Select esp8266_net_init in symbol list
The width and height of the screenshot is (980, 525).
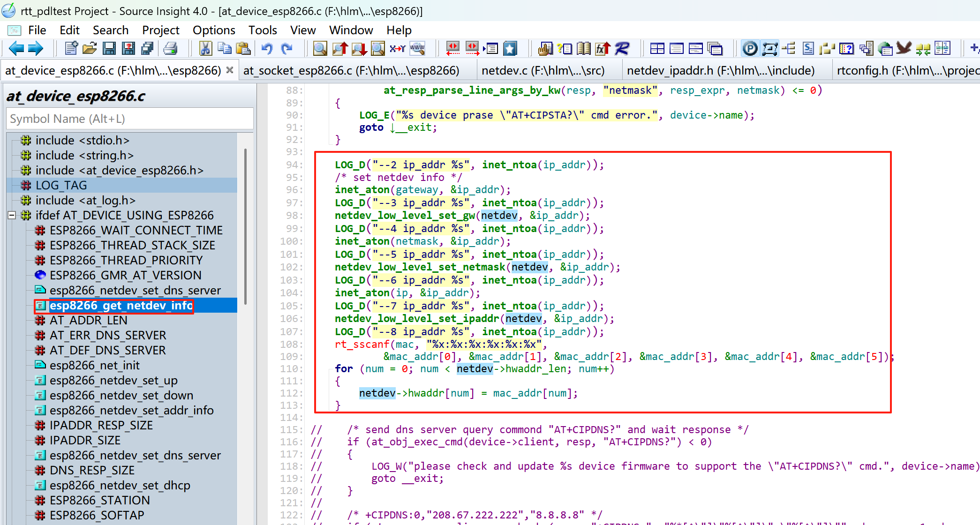coord(94,365)
